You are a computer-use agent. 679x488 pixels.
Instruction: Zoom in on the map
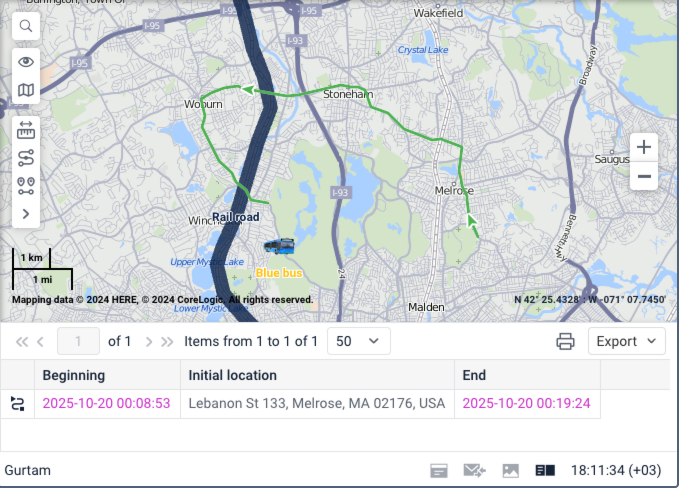644,146
